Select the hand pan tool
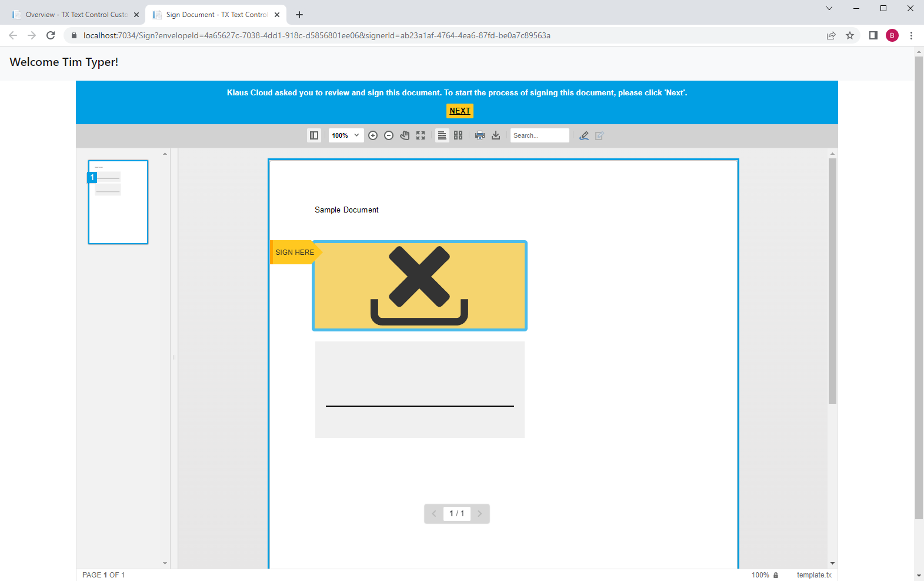This screenshot has height=581, width=924. (x=405, y=135)
